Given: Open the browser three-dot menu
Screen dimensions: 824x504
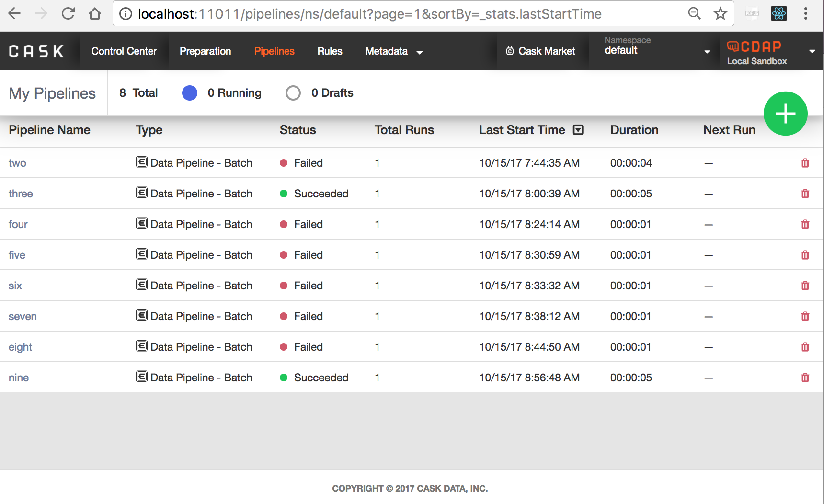Looking at the screenshot, I should coord(806,13).
